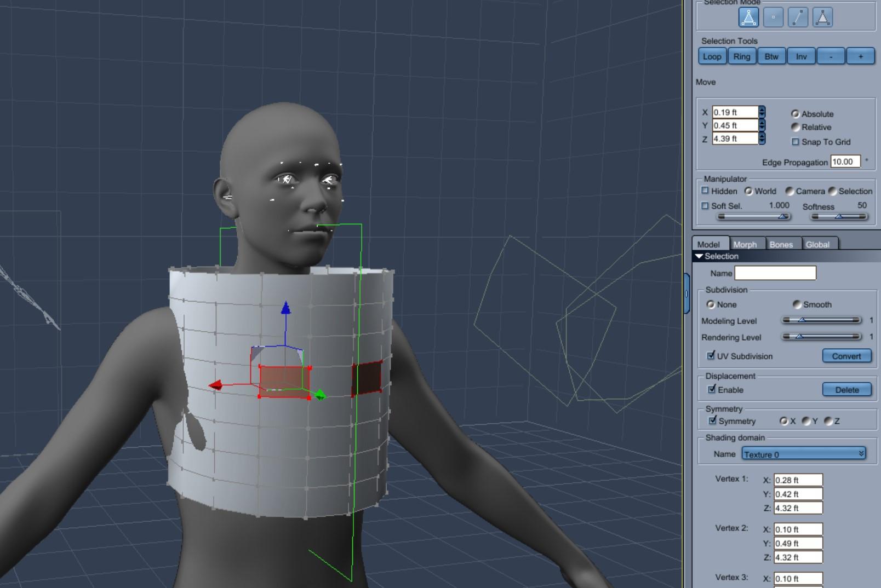Select Selection manipulator orientation
Viewport: 881px width, 588px height.
[x=833, y=191]
